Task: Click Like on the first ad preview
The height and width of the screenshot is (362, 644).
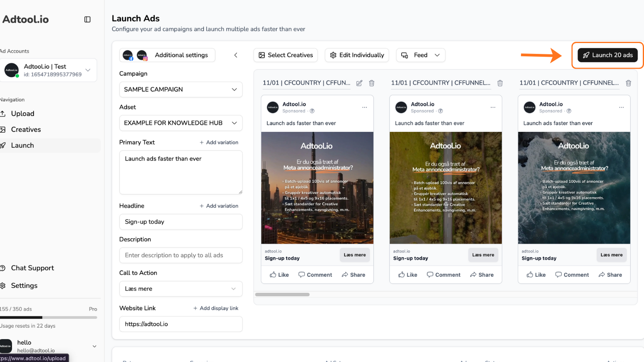Action: pos(279,275)
